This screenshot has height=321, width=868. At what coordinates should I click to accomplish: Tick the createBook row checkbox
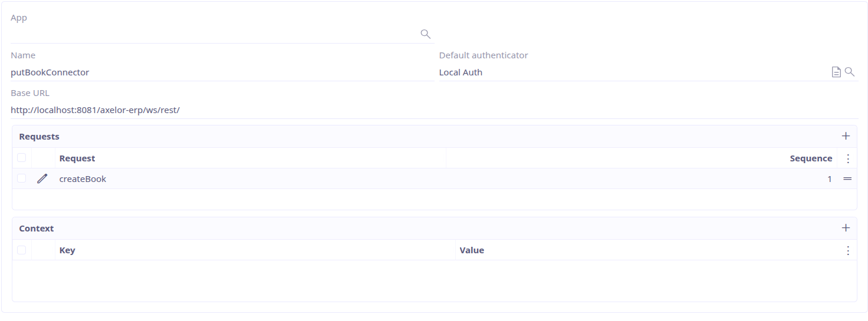click(22, 178)
